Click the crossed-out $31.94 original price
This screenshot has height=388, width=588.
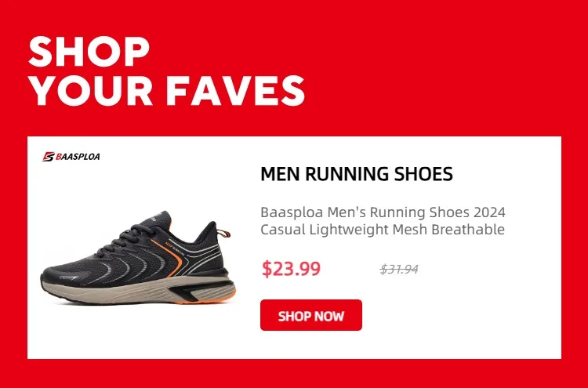click(x=398, y=269)
